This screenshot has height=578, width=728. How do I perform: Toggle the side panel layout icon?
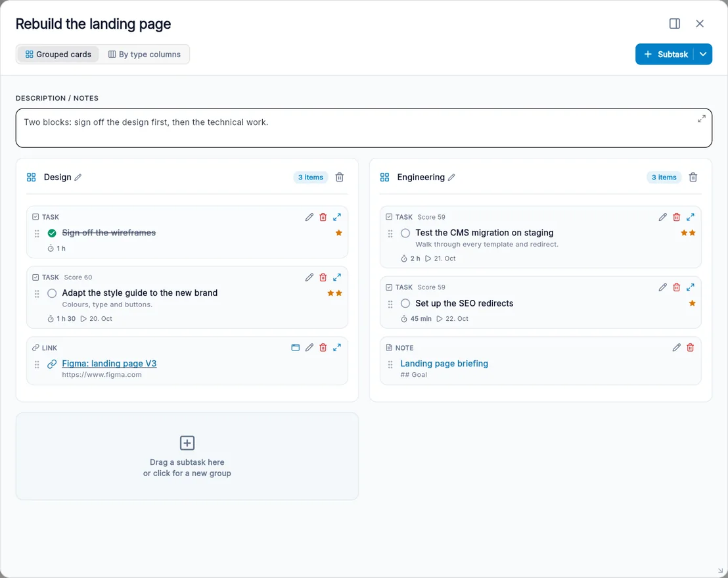coord(675,24)
